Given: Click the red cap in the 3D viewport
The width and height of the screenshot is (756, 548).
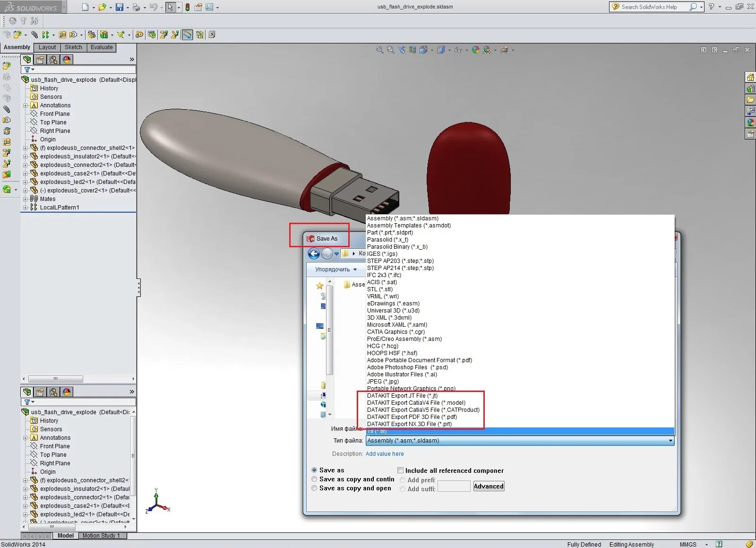Looking at the screenshot, I should click(469, 168).
